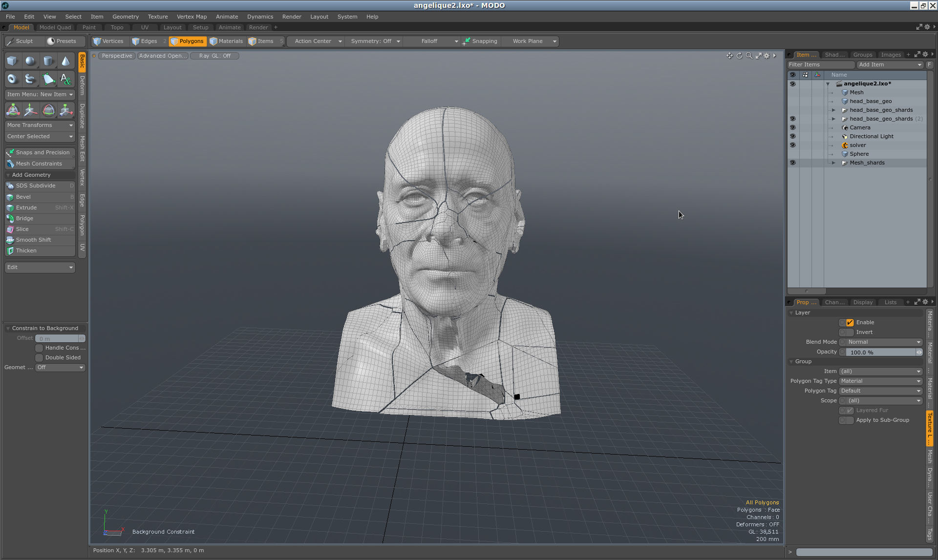
Task: Select the head_base_geo item
Action: click(871, 101)
